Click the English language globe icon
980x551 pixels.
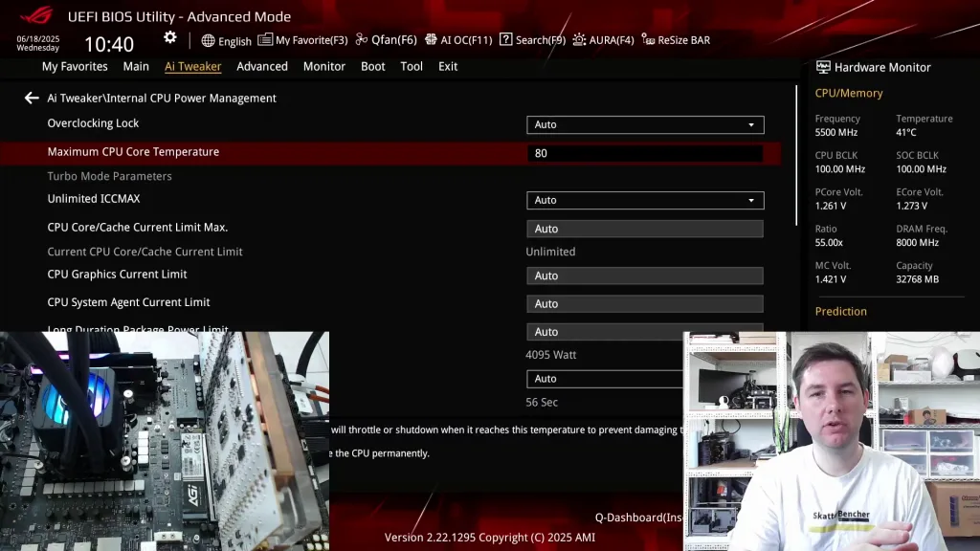(209, 41)
